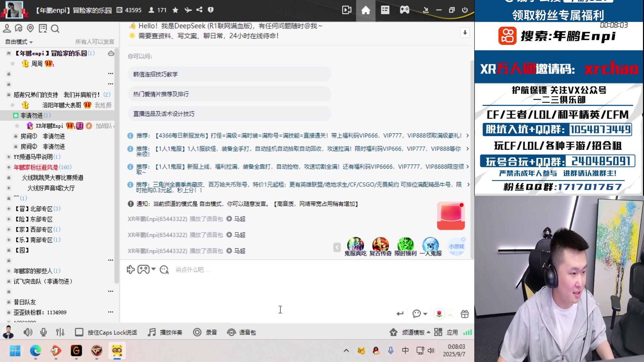Favorite the channel with the star icon
Image resolution: width=644 pixels, height=362 pixels.
coord(175,10)
